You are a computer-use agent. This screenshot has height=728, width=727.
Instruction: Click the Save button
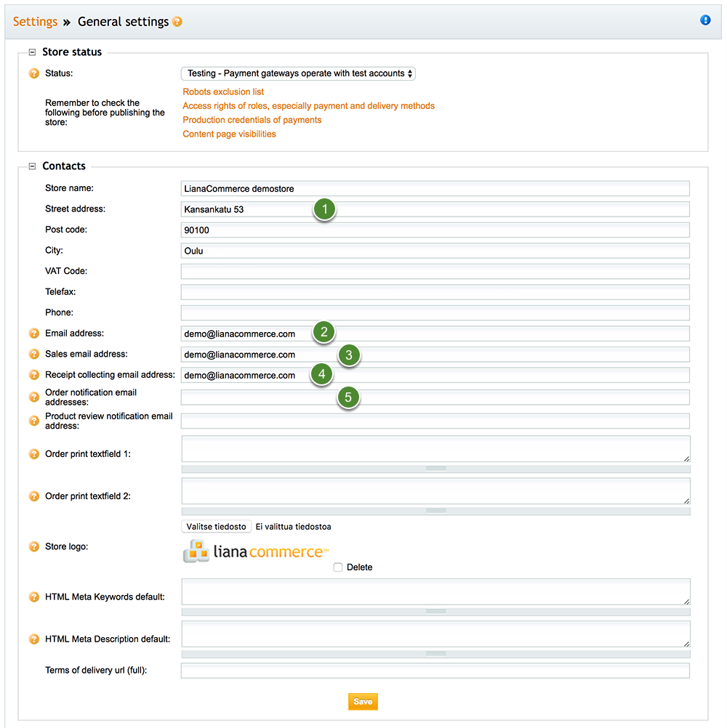363,702
